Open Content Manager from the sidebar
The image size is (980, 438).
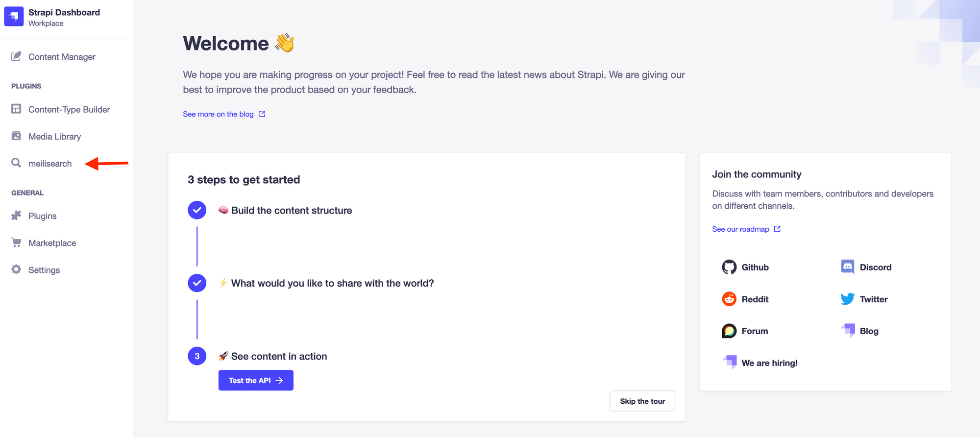pyautogui.click(x=62, y=57)
